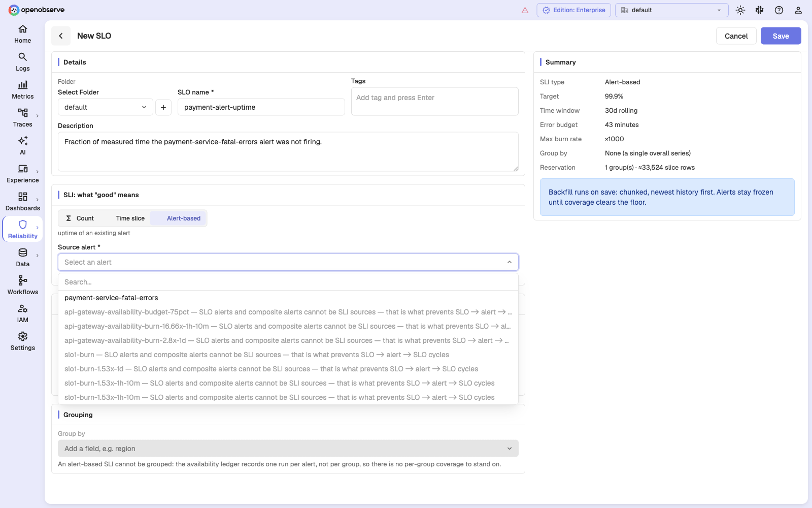The image size is (812, 508).
Task: Click the Description text area
Action: point(288,152)
